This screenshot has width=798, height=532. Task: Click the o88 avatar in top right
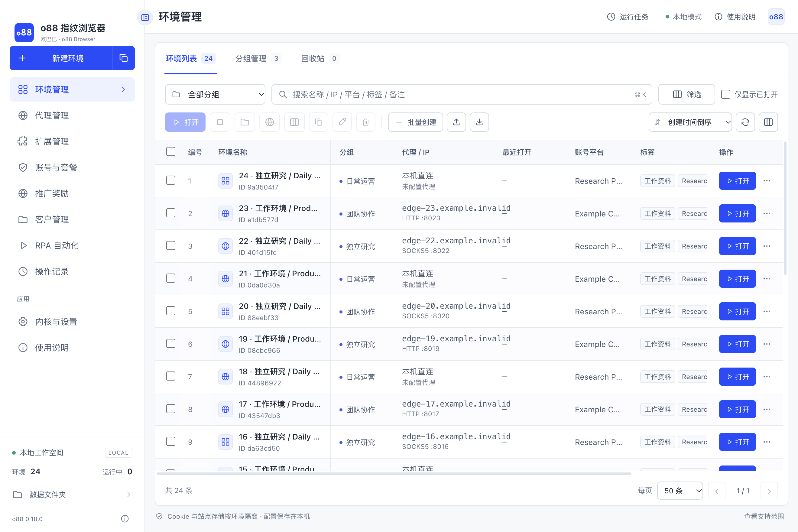point(776,17)
